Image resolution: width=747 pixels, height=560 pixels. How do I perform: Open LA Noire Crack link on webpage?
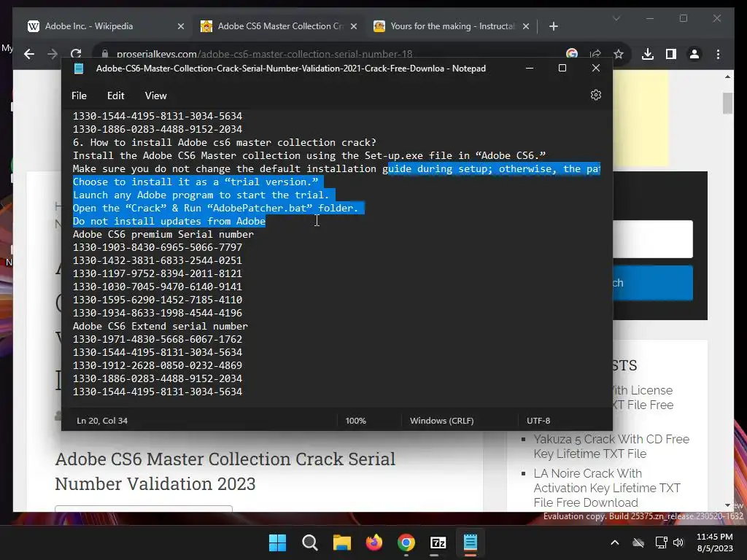607,488
